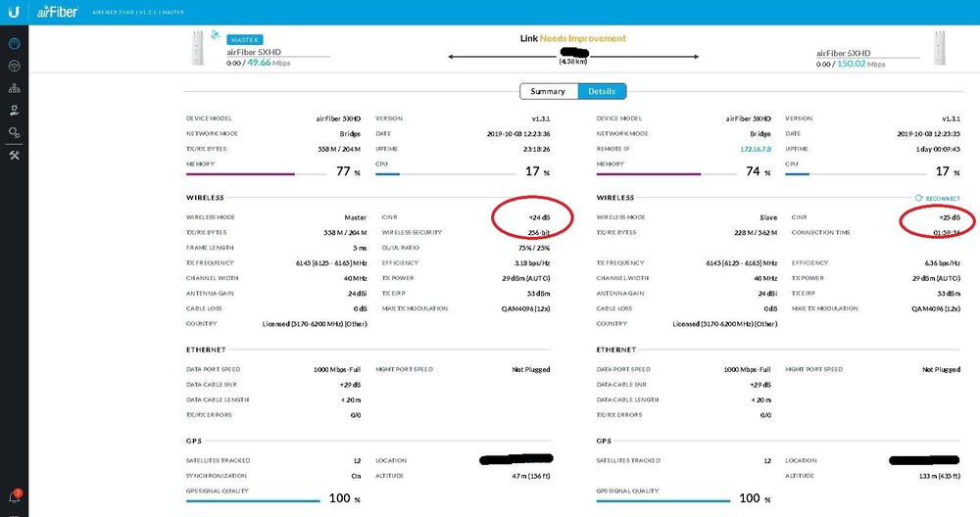Open the Dashboard gauge icon in sidebar
The width and height of the screenshot is (980, 517).
pos(14,44)
